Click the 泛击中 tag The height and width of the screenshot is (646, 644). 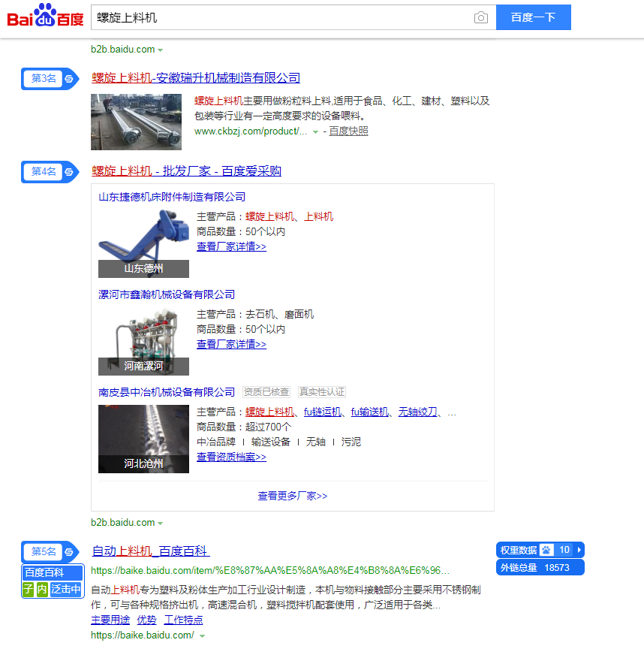tap(66, 590)
